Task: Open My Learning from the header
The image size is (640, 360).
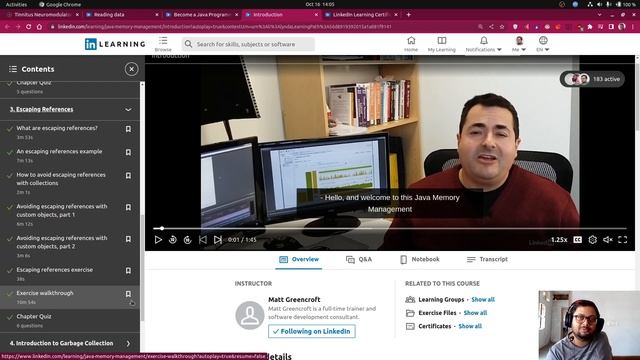Action: (x=442, y=44)
